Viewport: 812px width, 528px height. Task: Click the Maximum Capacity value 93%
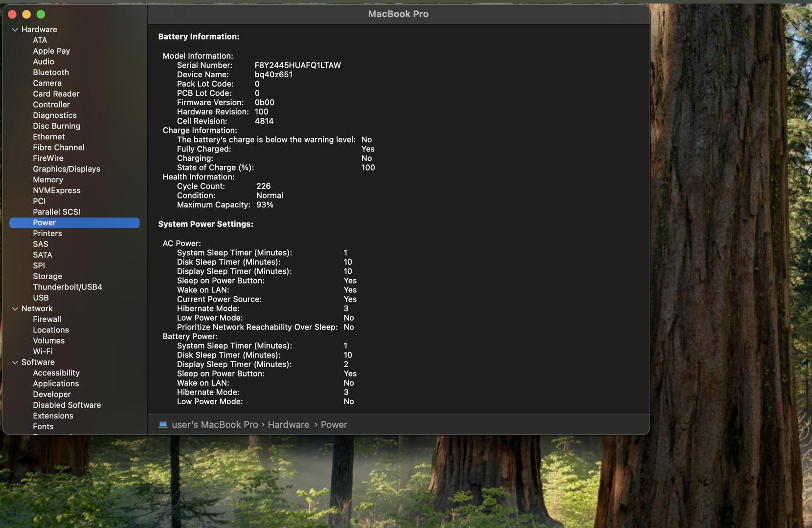265,205
